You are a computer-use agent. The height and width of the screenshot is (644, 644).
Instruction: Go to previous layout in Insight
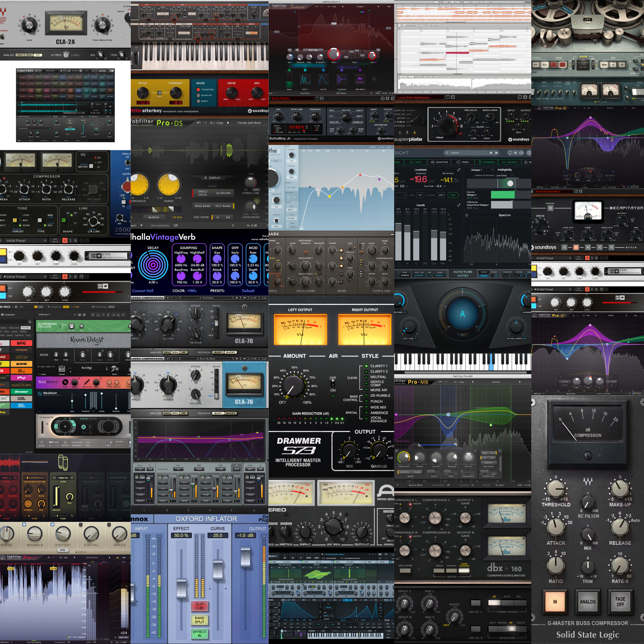(x=490, y=153)
